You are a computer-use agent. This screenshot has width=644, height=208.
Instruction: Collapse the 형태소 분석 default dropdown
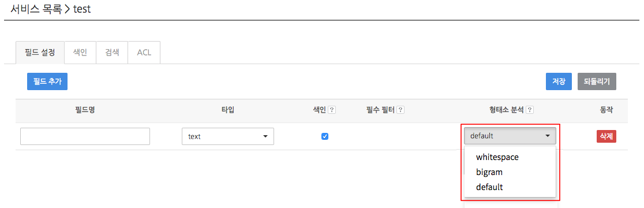tap(510, 136)
